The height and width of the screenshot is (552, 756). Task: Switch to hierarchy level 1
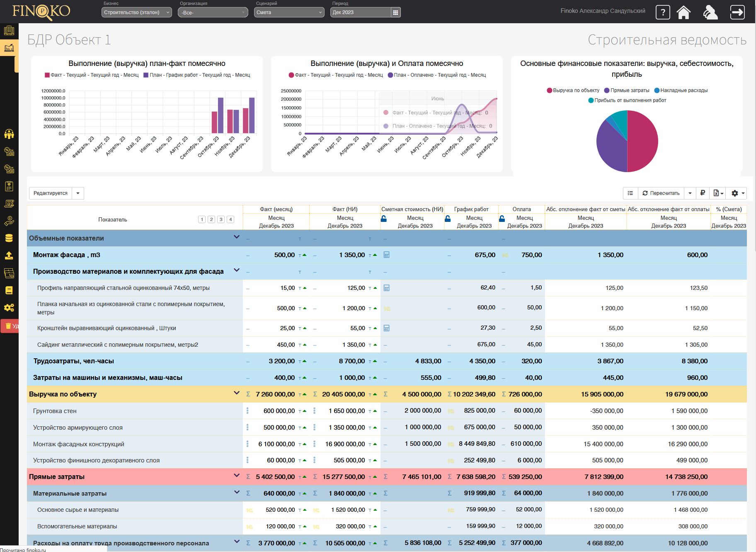tap(202, 219)
